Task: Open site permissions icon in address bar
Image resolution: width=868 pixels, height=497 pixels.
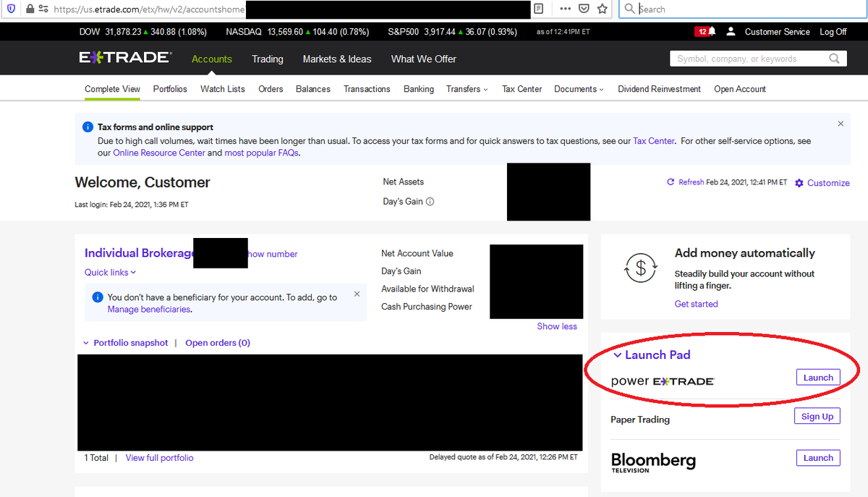Action: 43,9
